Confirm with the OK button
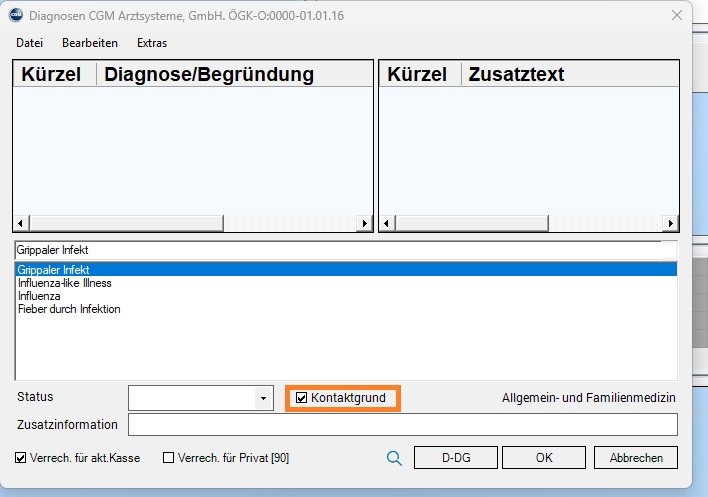The width and height of the screenshot is (708, 497). pyautogui.click(x=543, y=458)
